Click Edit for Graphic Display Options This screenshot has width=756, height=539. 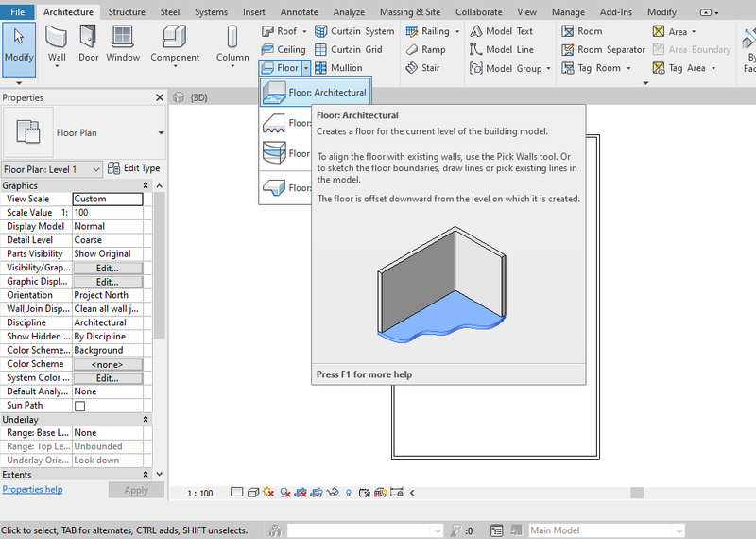(108, 283)
